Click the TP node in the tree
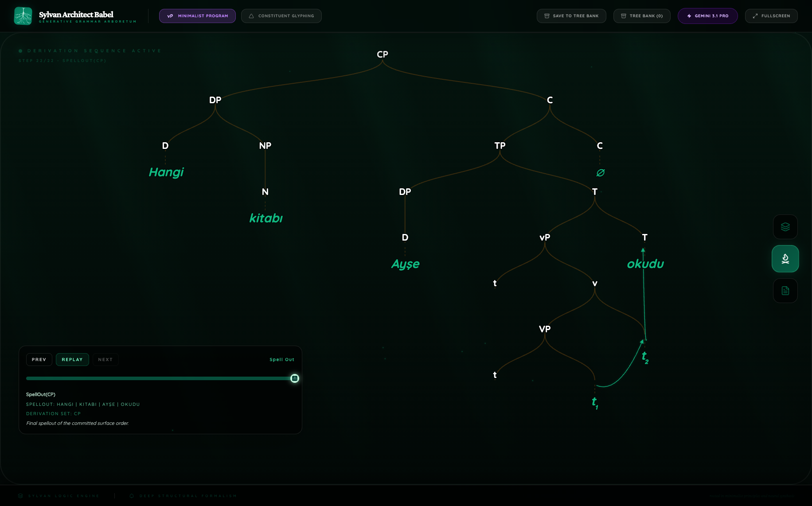Viewport: 812px width, 506px height. point(500,146)
